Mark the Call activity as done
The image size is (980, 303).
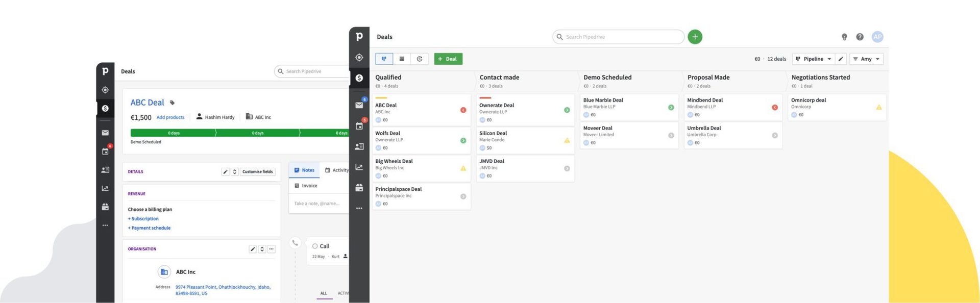coord(315,246)
